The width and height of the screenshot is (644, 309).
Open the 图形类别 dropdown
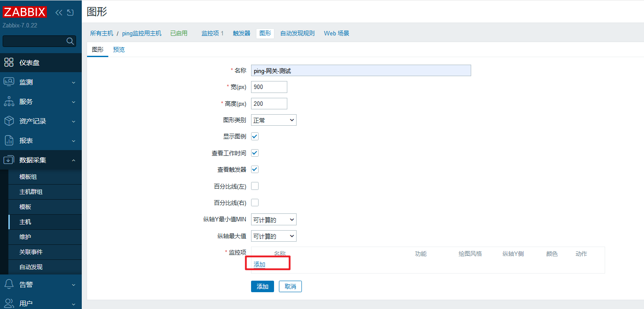[x=274, y=120]
